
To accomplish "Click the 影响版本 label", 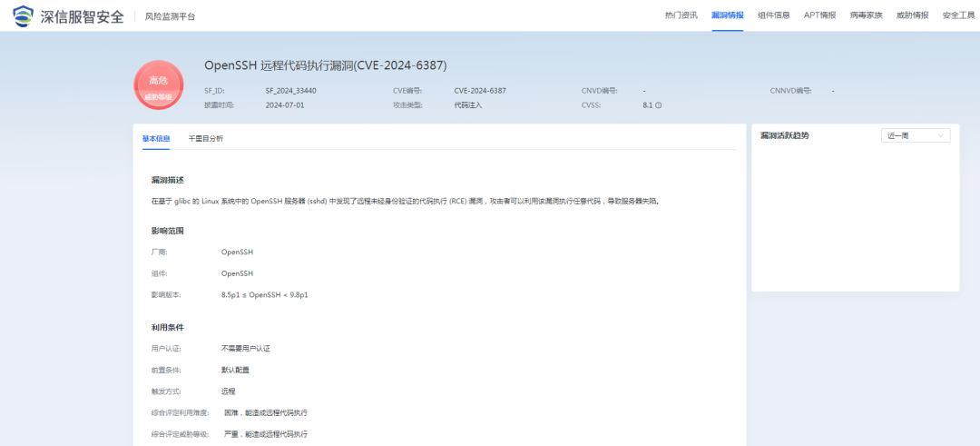I will (x=166, y=294).
